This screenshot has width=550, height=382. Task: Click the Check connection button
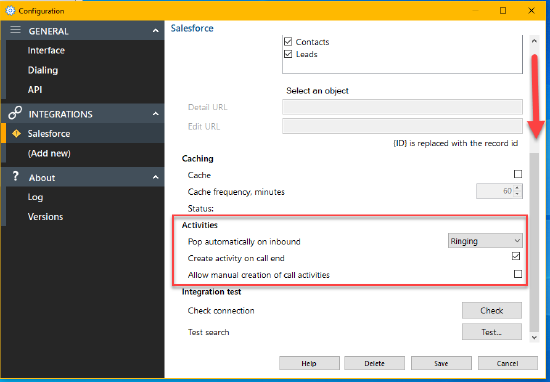[491, 310]
